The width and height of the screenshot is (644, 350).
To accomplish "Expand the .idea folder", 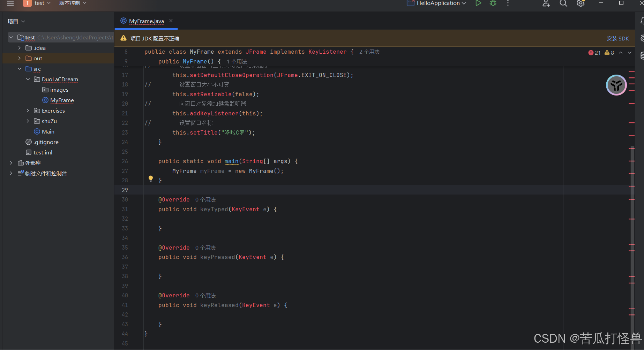I will pos(20,48).
